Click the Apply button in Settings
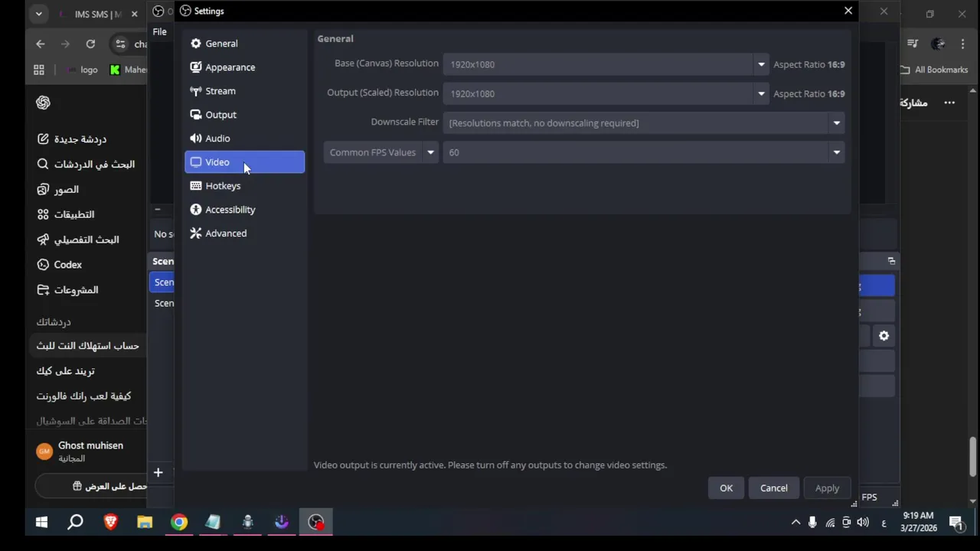980x551 pixels. coord(827,488)
